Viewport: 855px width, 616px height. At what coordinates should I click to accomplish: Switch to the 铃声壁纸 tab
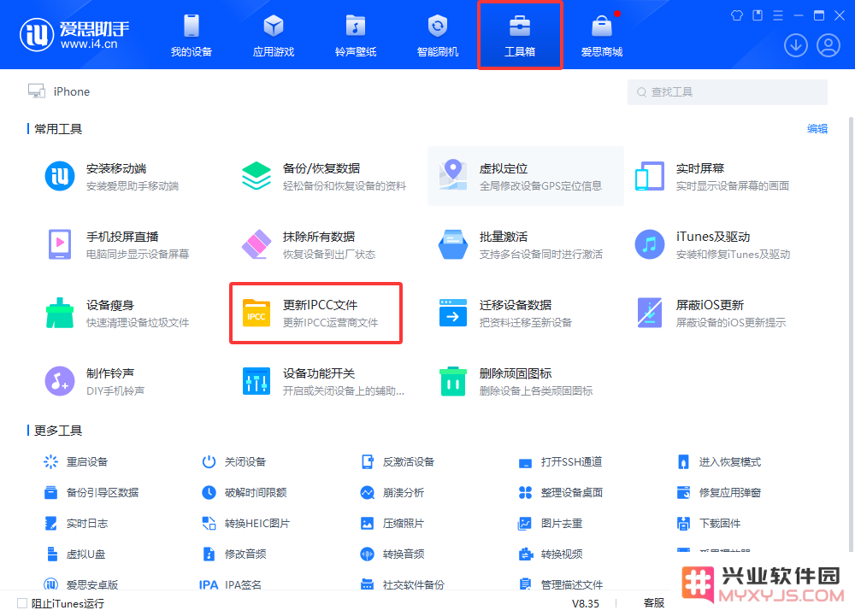(356, 35)
